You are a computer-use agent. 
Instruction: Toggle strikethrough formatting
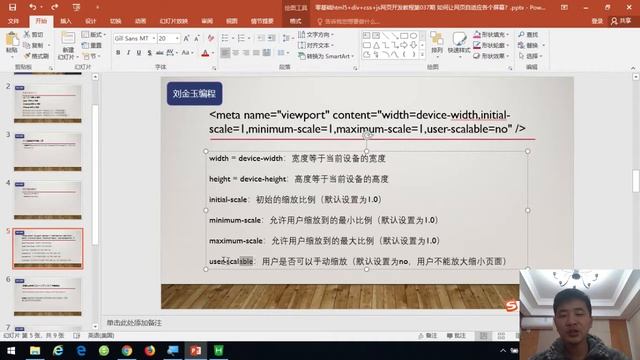[x=160, y=53]
